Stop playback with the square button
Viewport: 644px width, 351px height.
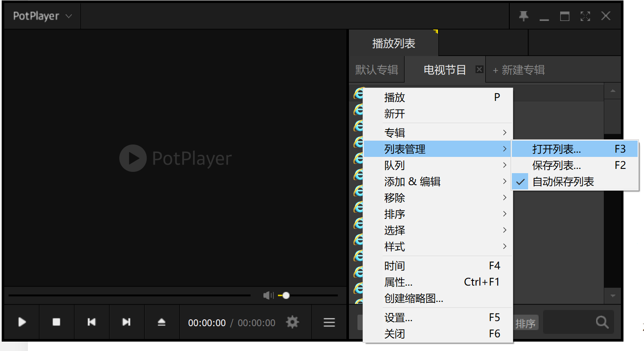pyautogui.click(x=56, y=322)
